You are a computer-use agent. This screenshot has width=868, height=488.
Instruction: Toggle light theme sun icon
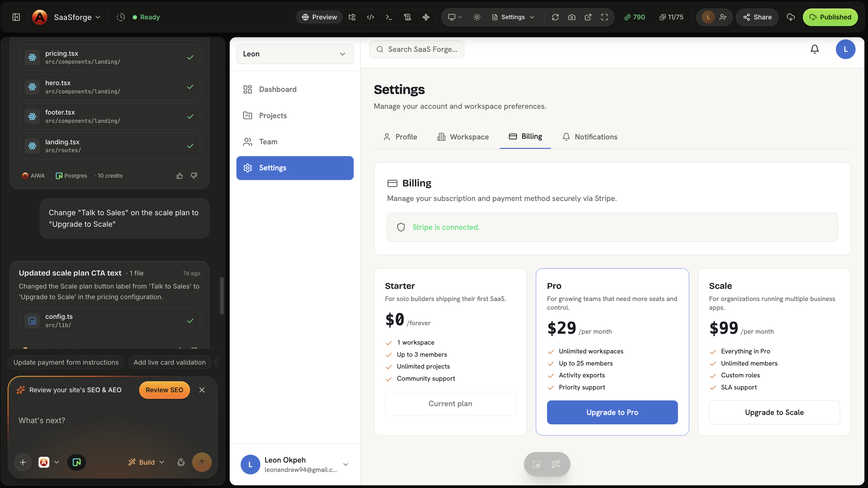pos(477,17)
